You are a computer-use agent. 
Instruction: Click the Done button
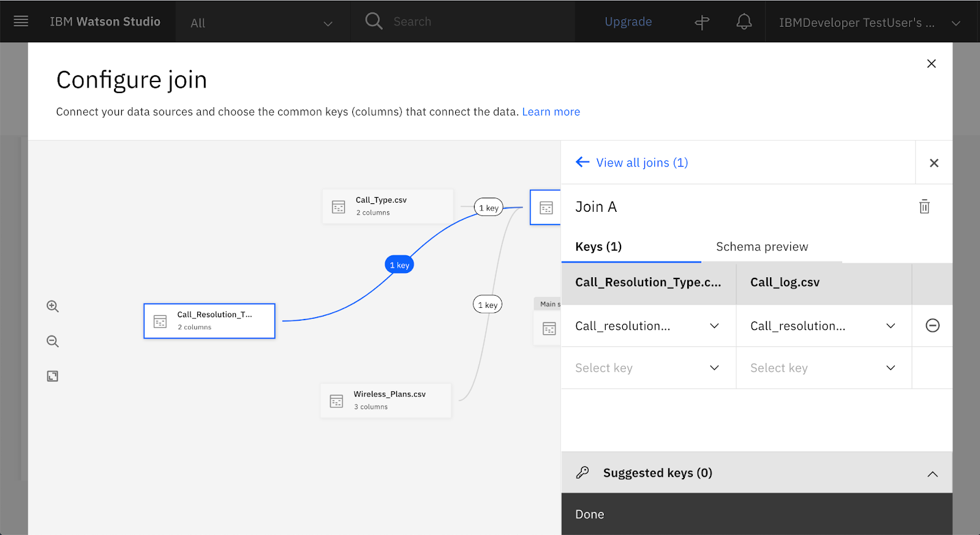pyautogui.click(x=590, y=514)
